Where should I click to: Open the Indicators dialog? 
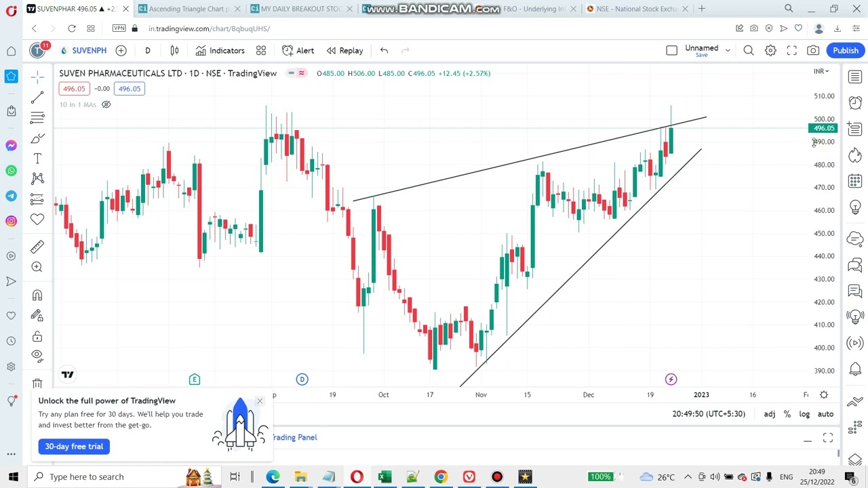point(220,50)
